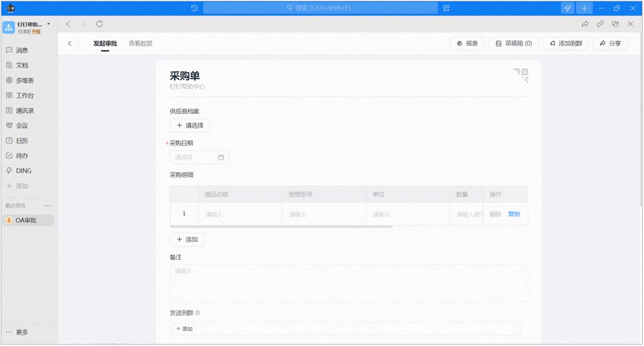This screenshot has width=644, height=346.
Task: Click the table horizontal scrollbar
Action: pyautogui.click(x=281, y=226)
